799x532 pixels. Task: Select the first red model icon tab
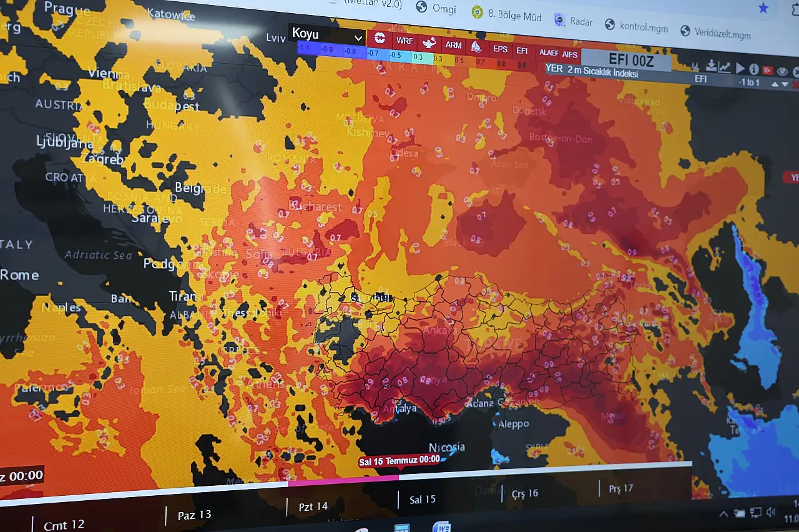380,38
